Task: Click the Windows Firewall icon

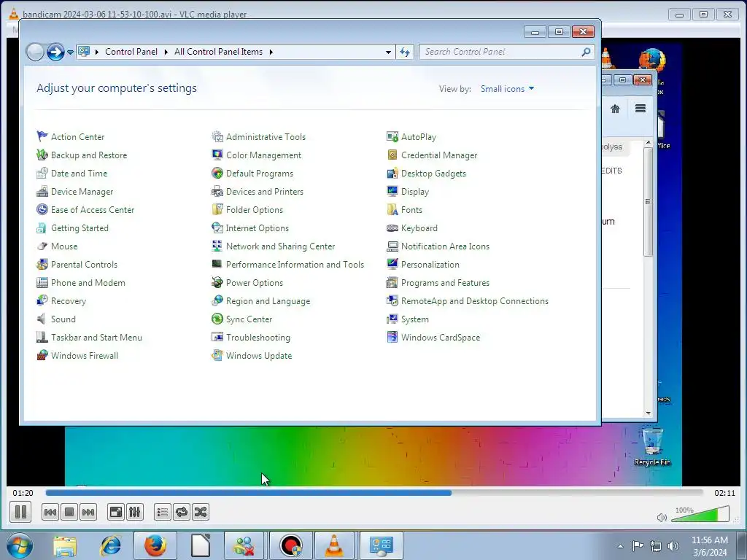Action: coord(42,355)
